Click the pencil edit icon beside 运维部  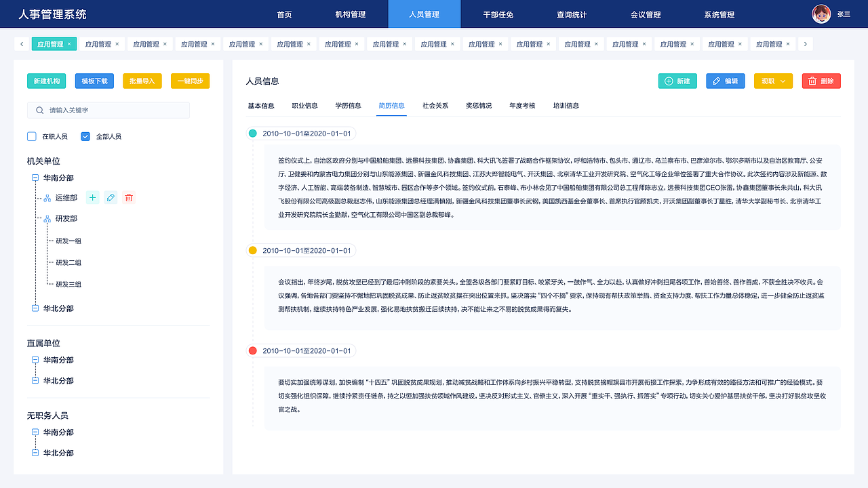click(x=111, y=197)
